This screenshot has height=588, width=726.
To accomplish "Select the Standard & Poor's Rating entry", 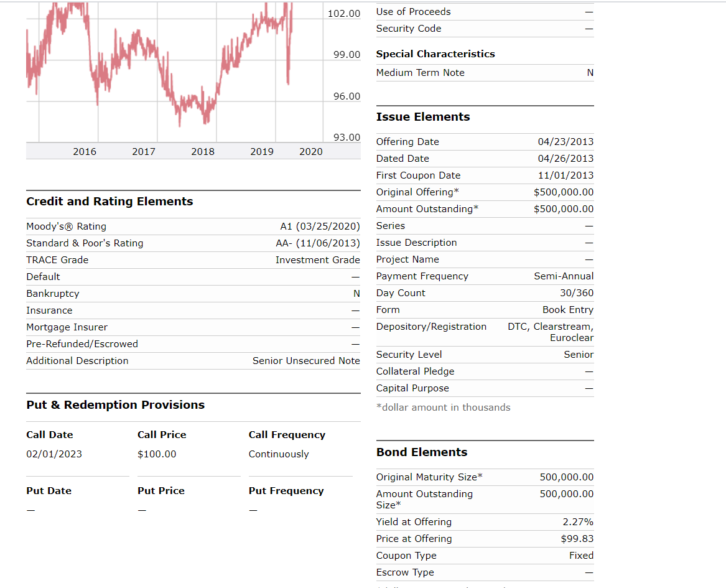I will [86, 243].
